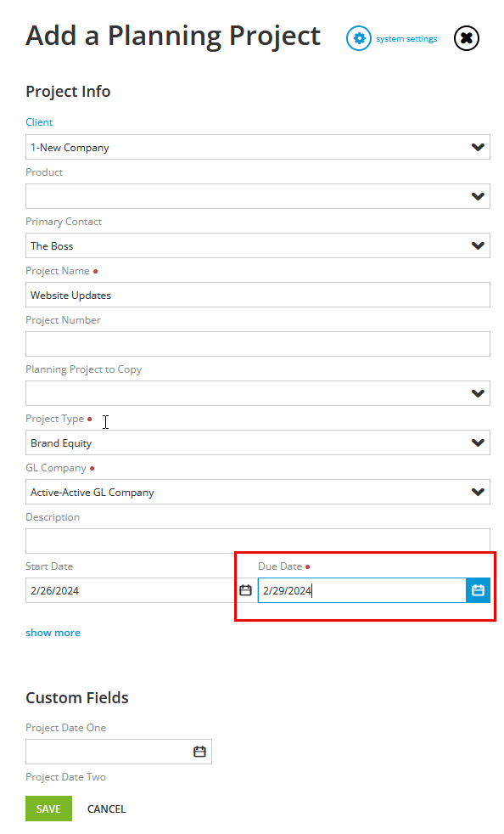
Task: Click into the Project Number field
Action: [258, 344]
